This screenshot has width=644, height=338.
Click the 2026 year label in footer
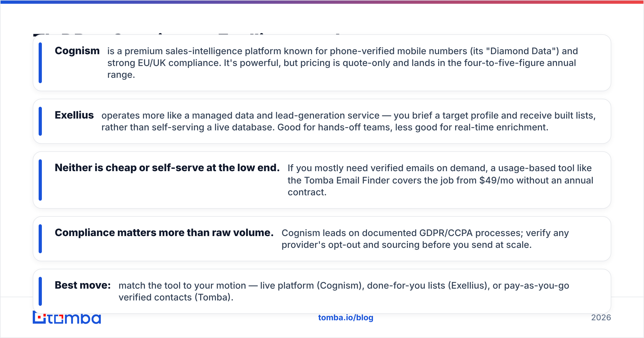point(601,318)
